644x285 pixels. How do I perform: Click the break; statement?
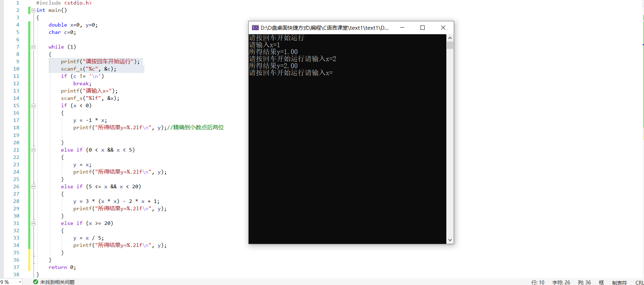(82, 83)
